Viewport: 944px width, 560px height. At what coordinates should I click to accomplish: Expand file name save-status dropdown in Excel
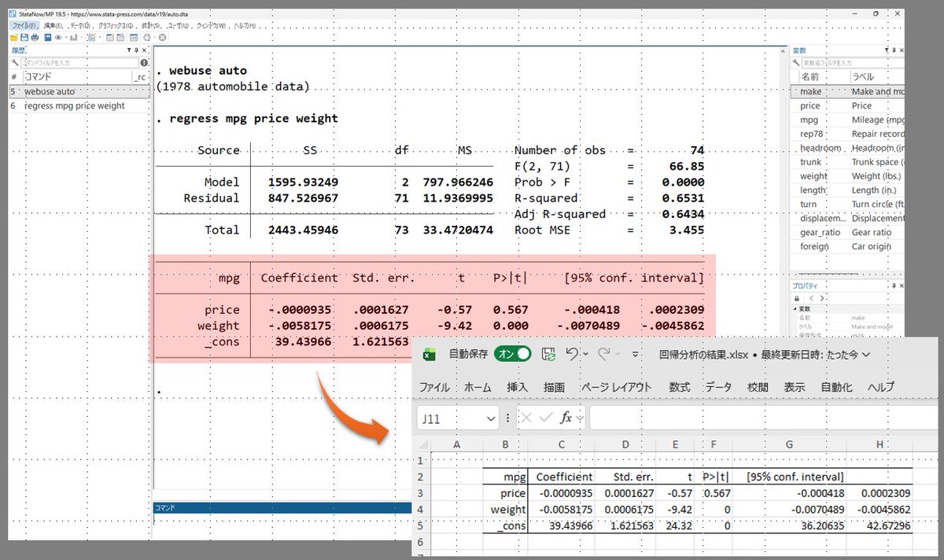(x=866, y=355)
